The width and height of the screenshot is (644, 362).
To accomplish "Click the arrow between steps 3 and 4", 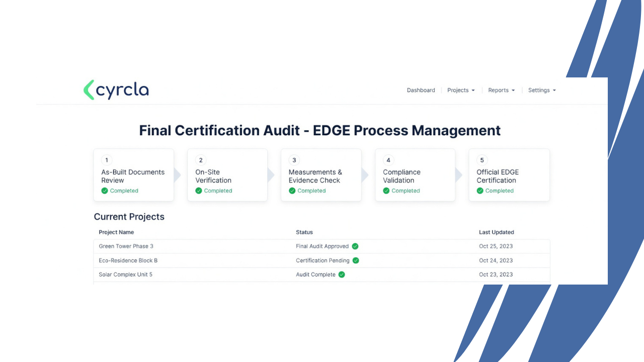I will [x=364, y=174].
